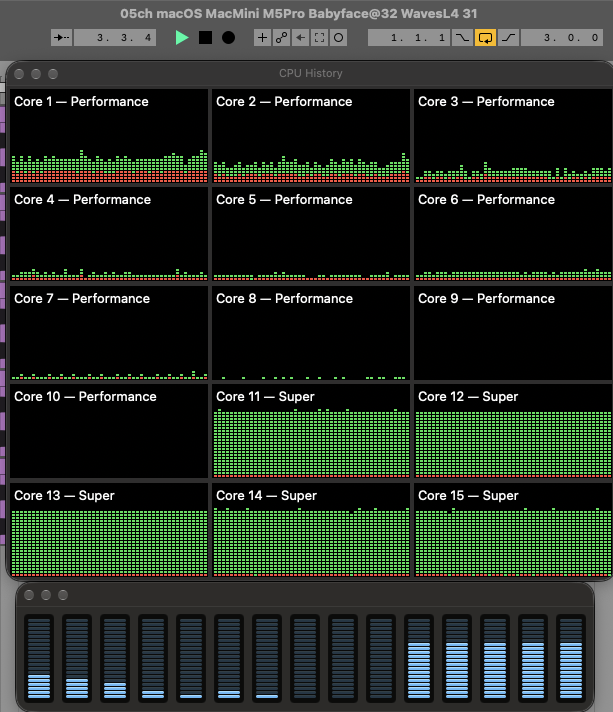613x712 pixels.
Task: Click the Core 4 — Performance graph
Action: (x=109, y=234)
